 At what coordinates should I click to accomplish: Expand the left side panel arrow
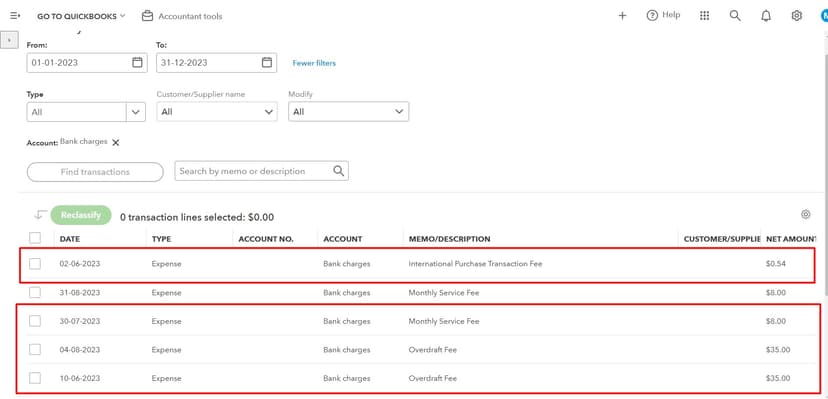(x=9, y=40)
